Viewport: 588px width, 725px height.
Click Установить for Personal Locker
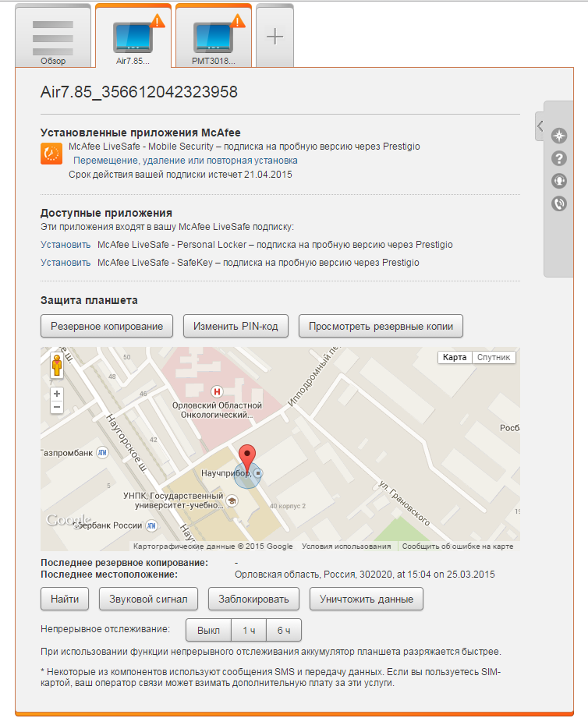66,245
